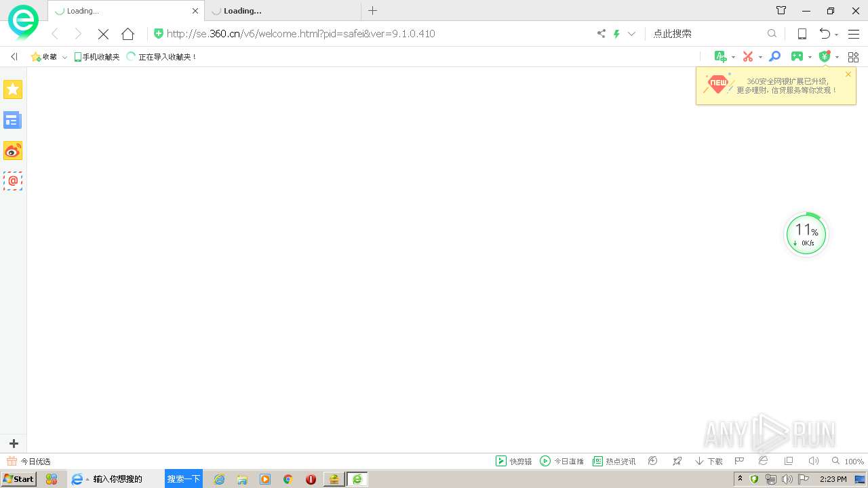The image size is (868, 488).
Task: Open Chrome from the taskbar
Action: pyautogui.click(x=288, y=479)
